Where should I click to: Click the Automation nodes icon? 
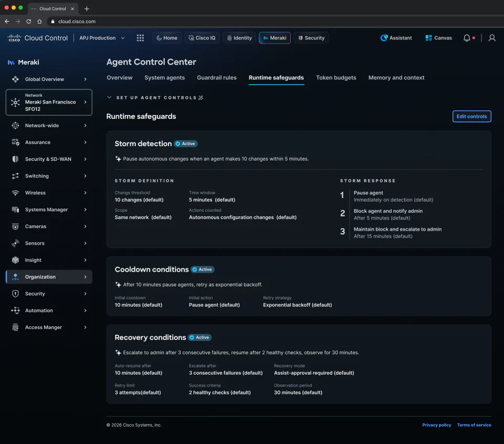click(x=15, y=311)
